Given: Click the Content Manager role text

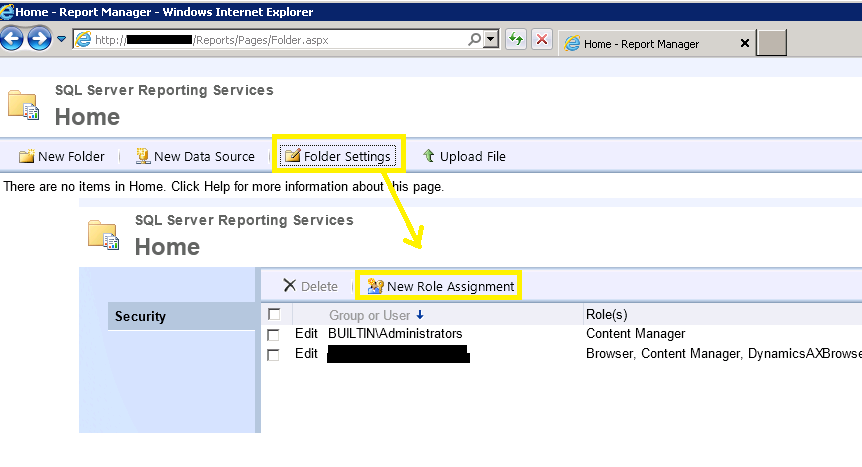Looking at the screenshot, I should tap(636, 333).
